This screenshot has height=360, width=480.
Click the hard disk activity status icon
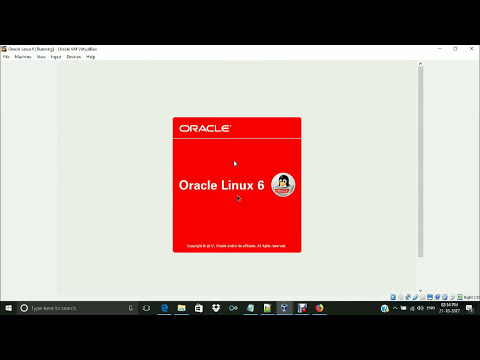(393, 297)
